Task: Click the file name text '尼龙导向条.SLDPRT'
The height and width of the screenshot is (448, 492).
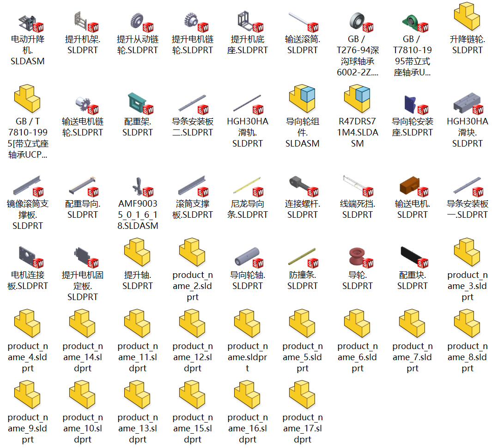Action: 248,209
